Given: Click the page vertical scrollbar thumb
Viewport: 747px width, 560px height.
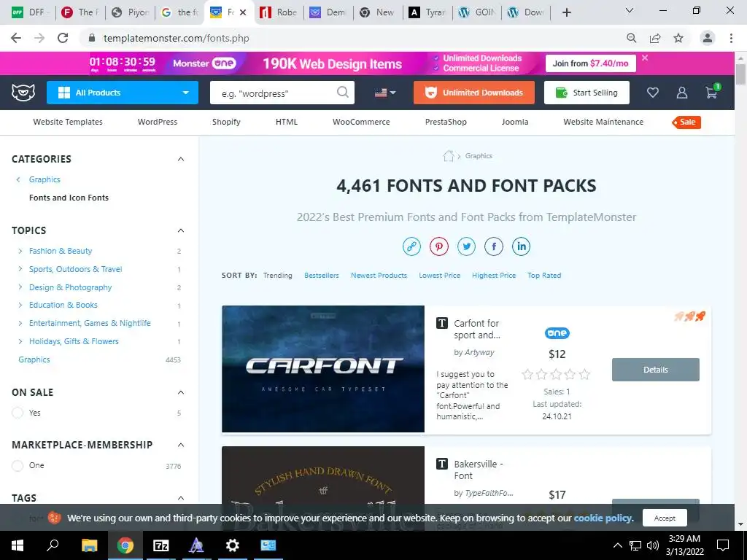Looking at the screenshot, I should pos(740,74).
